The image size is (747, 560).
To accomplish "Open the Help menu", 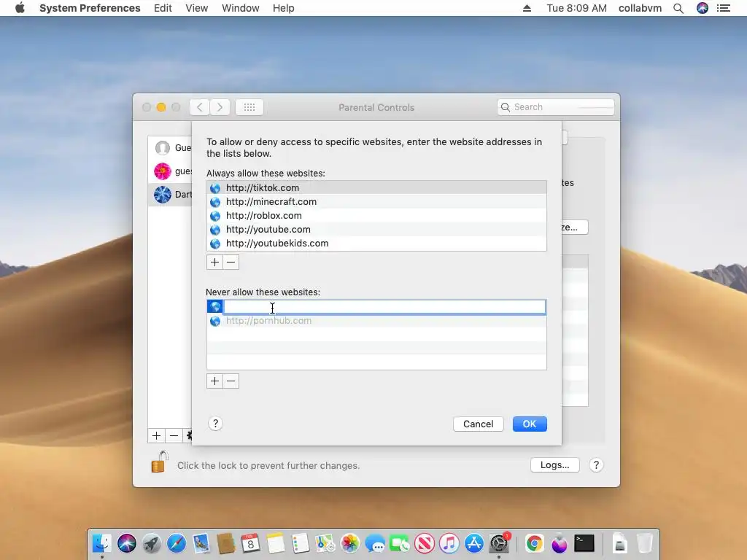I will (284, 8).
